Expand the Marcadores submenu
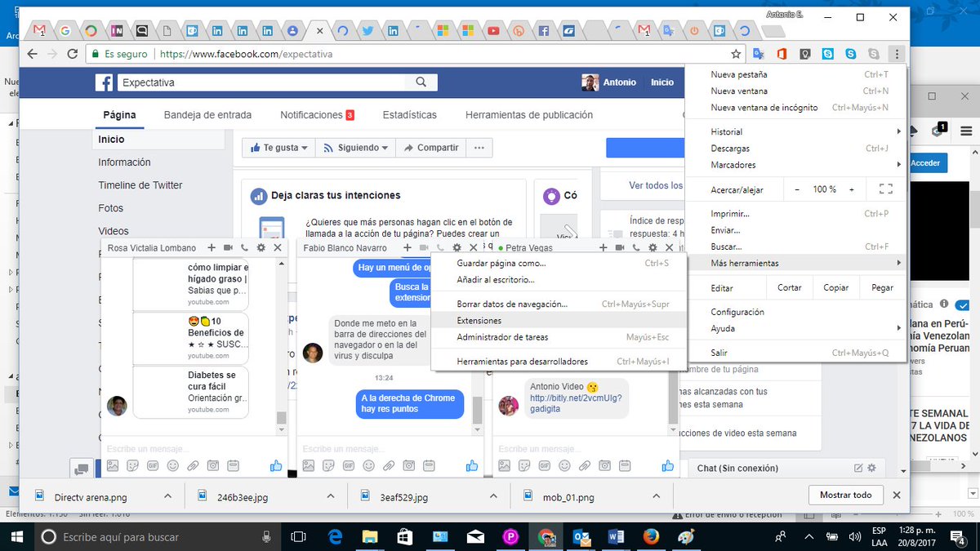Viewport: 980px width, 551px height. point(796,165)
